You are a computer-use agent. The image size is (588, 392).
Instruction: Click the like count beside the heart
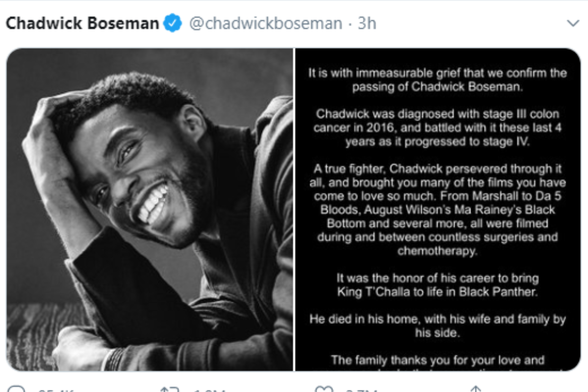[361, 390]
